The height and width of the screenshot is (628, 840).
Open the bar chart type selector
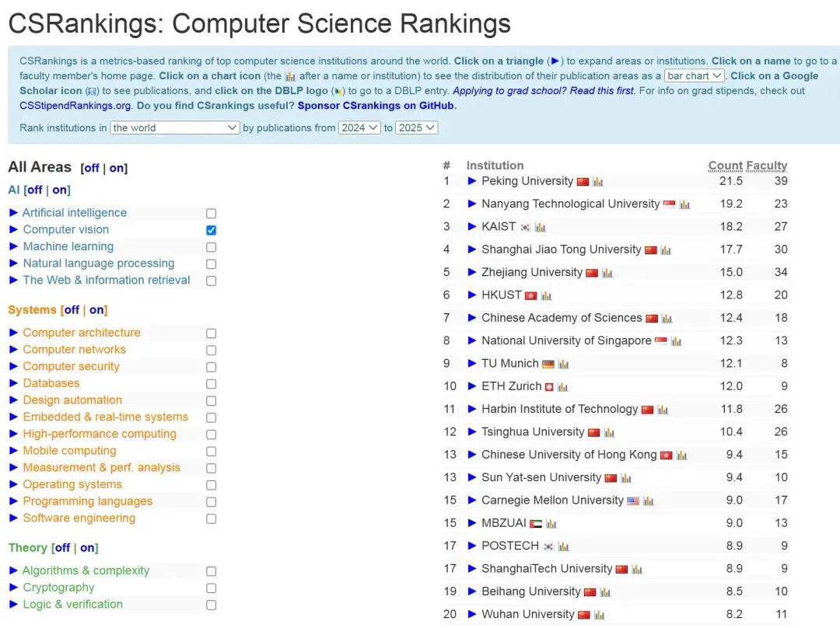pyautogui.click(x=694, y=76)
